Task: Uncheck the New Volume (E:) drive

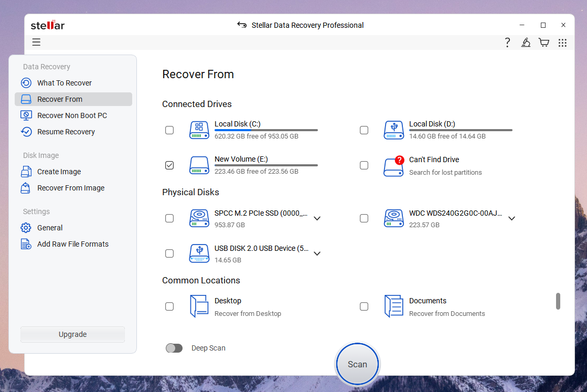Action: click(169, 165)
